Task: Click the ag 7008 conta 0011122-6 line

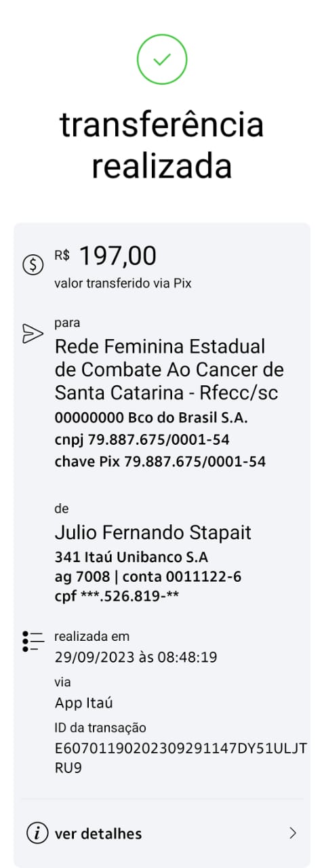Action: click(148, 577)
